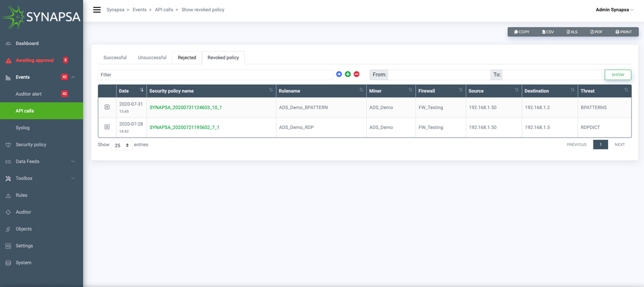This screenshot has height=287, width=644.
Task: Export table as XLS
Action: click(572, 32)
